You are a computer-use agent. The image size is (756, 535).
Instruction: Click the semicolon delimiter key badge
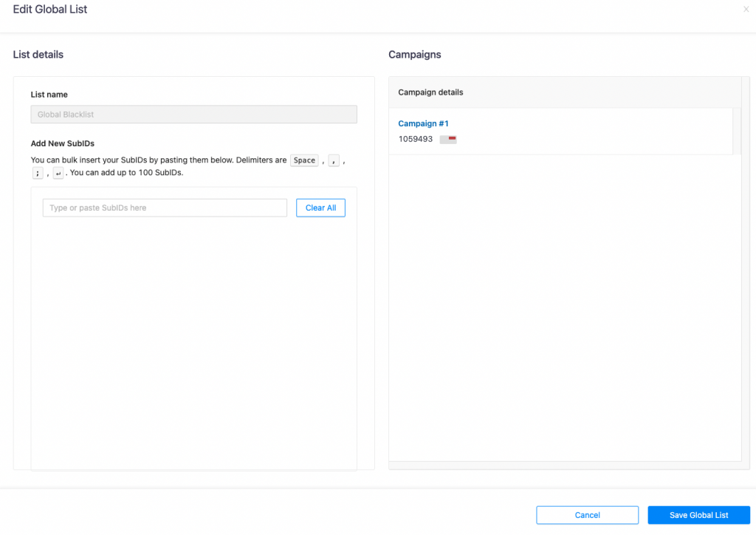pos(38,174)
